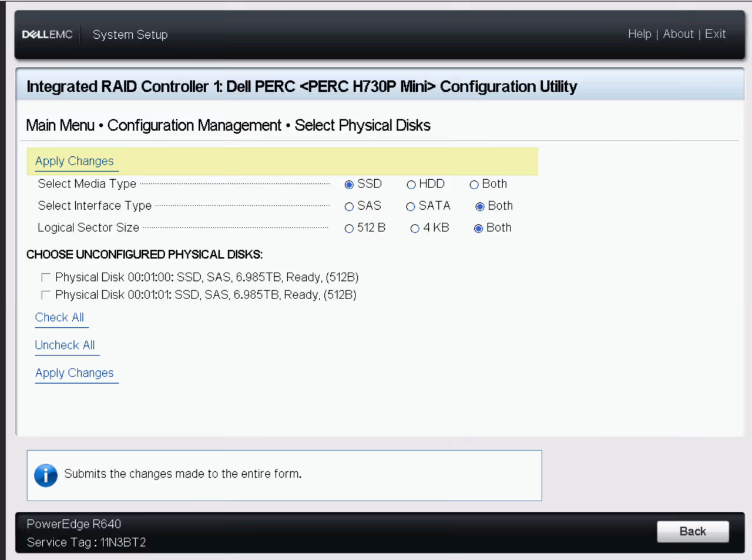
Task: Select HDD media type radio button
Action: [411, 185]
